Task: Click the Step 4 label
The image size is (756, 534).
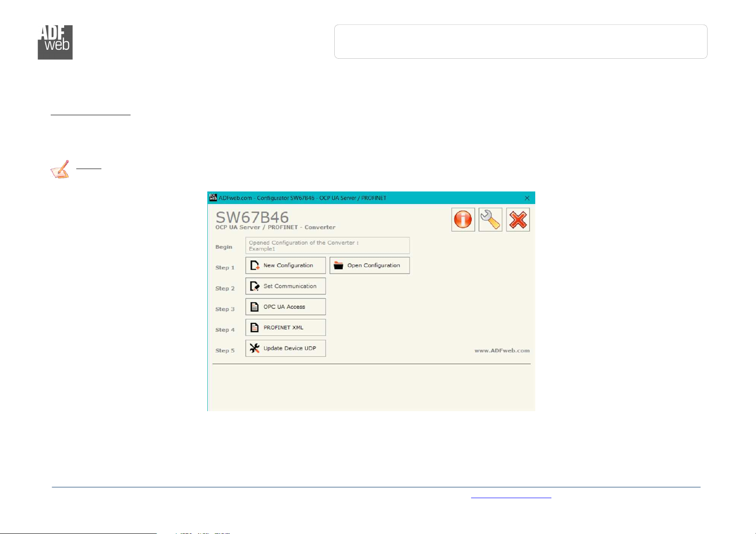Action: [x=225, y=330]
